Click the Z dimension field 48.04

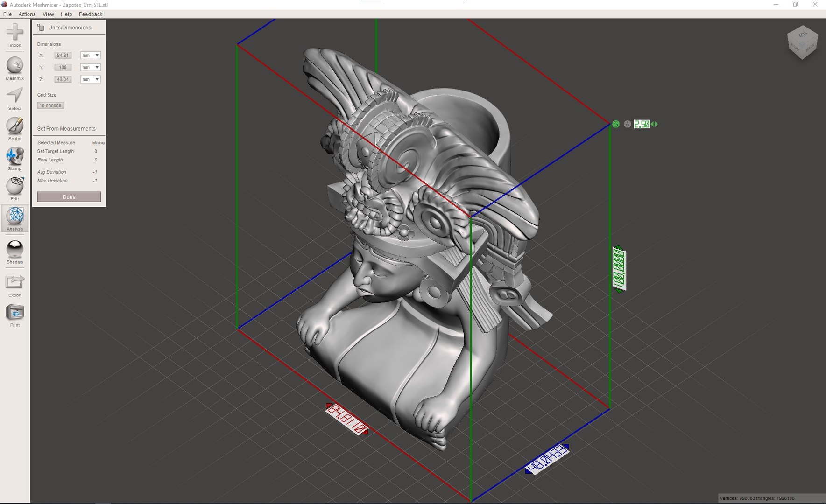pos(63,80)
